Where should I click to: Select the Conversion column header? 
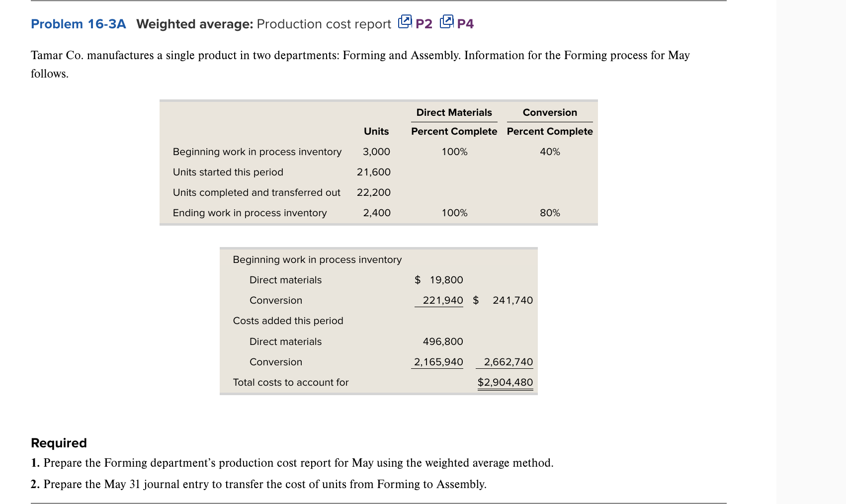point(549,112)
